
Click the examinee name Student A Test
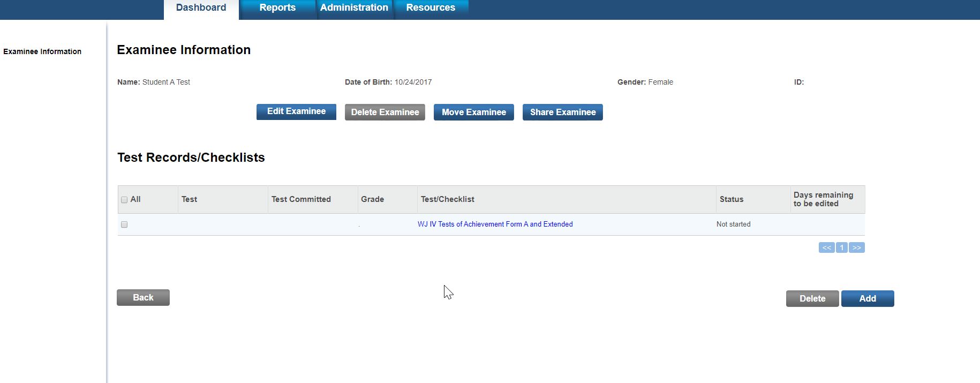click(x=166, y=82)
